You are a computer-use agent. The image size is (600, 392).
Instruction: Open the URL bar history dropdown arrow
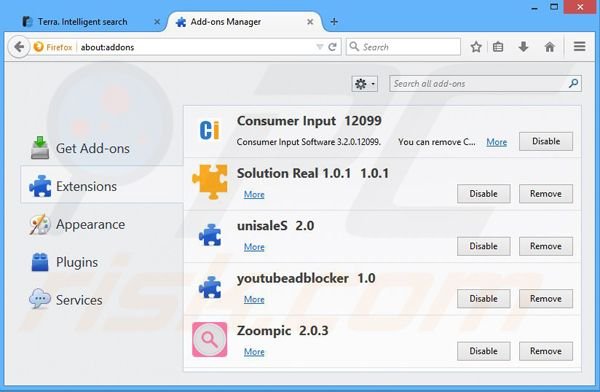[320, 47]
